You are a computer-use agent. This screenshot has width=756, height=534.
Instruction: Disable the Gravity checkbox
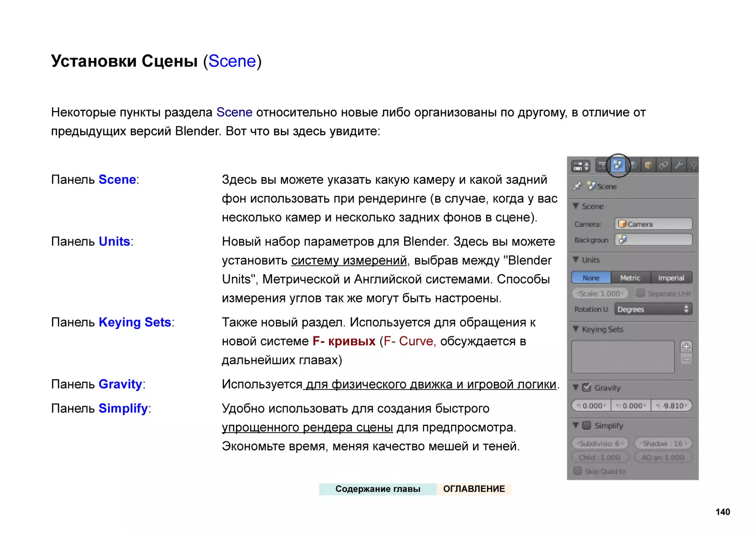pyautogui.click(x=586, y=387)
